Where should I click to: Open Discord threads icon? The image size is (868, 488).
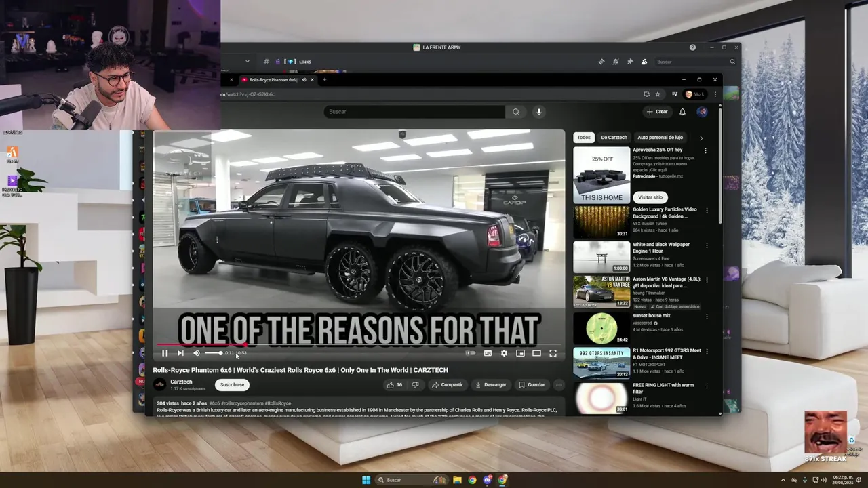[601, 62]
